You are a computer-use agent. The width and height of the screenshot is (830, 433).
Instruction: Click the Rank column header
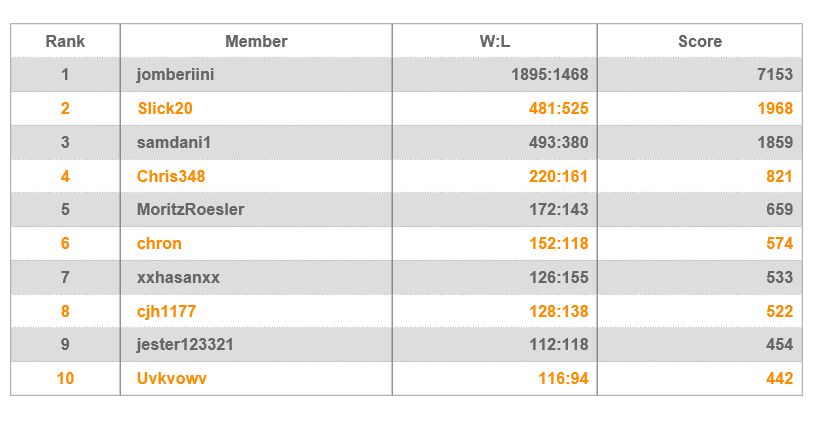[x=65, y=41]
